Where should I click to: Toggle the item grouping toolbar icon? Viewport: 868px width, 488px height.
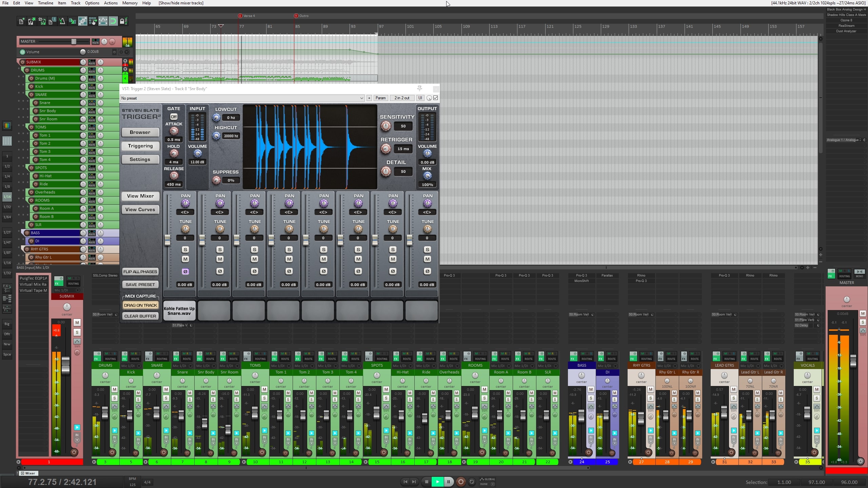(82, 21)
